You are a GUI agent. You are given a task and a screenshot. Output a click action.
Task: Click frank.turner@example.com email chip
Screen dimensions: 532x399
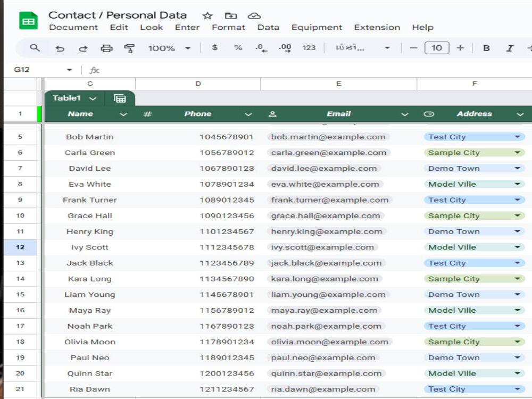(329, 200)
